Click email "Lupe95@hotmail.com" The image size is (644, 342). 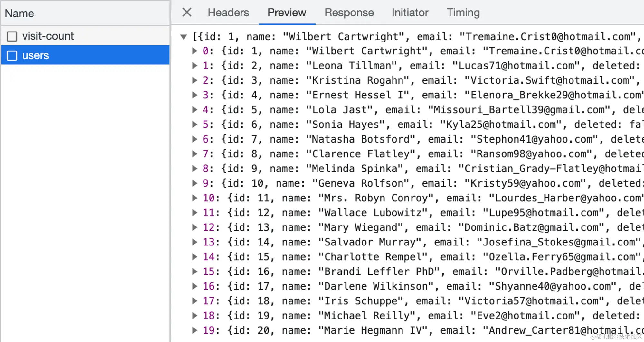544,213
